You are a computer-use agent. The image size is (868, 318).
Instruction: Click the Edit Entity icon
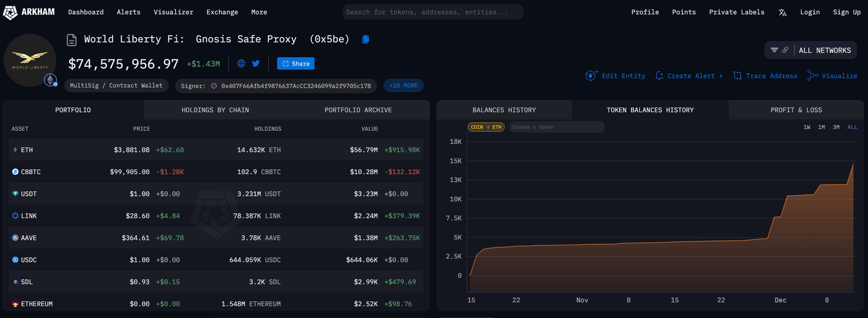pos(591,76)
